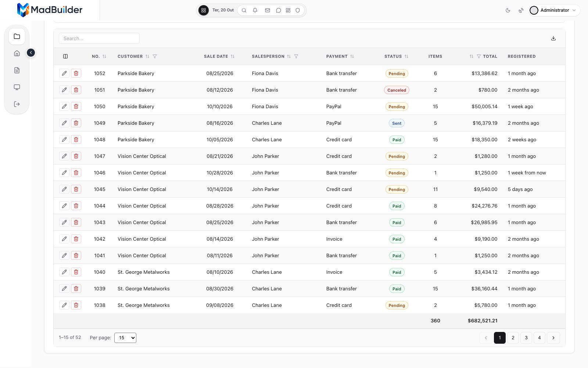Image resolution: width=588 pixels, height=368 pixels.
Task: Open the four-squares widgets icon in top bar
Action: [288, 10]
